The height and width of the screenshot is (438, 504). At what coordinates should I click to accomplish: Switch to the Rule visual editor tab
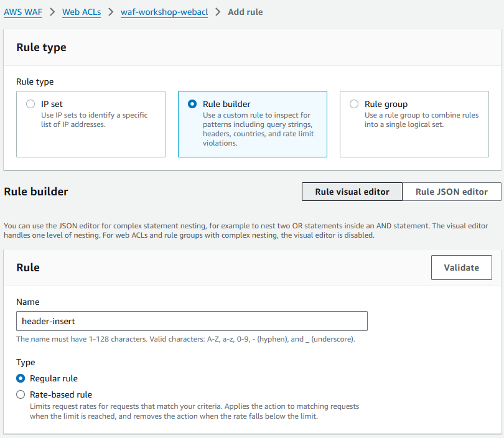pos(352,192)
